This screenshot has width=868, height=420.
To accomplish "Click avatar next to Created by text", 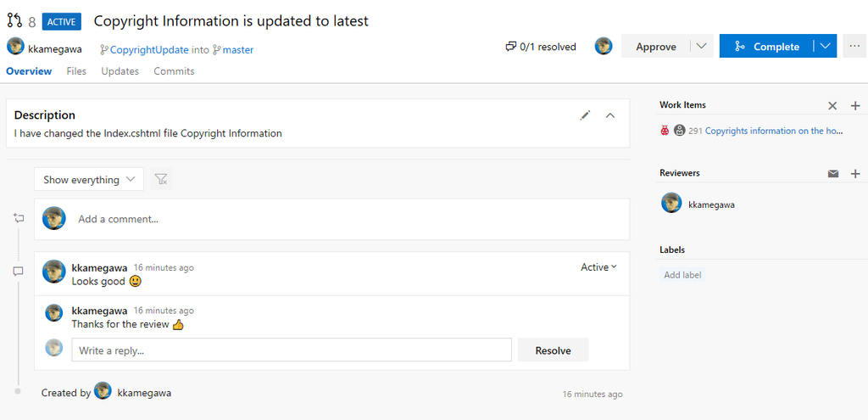I will 103,390.
